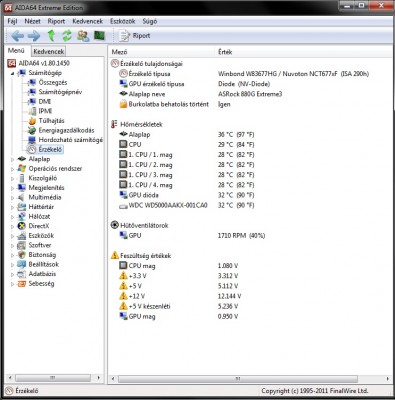Click the Szoftver tree icon
Screen dimensions: 395x400
(22, 245)
